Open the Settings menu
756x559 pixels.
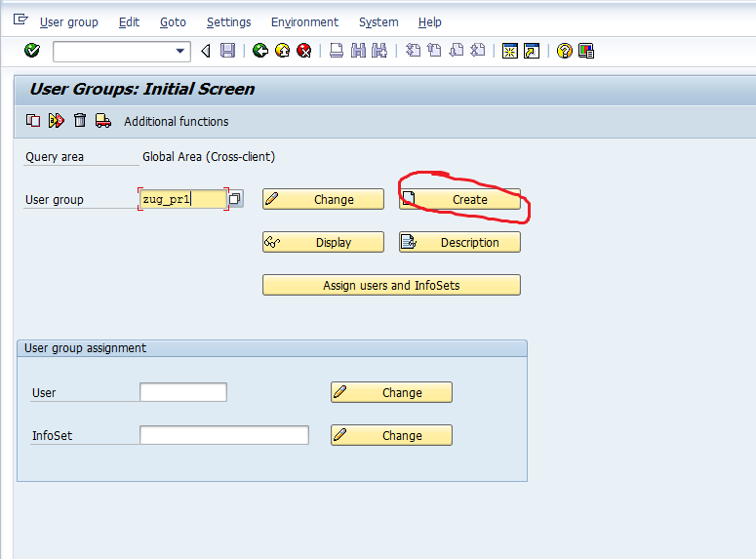coord(229,22)
